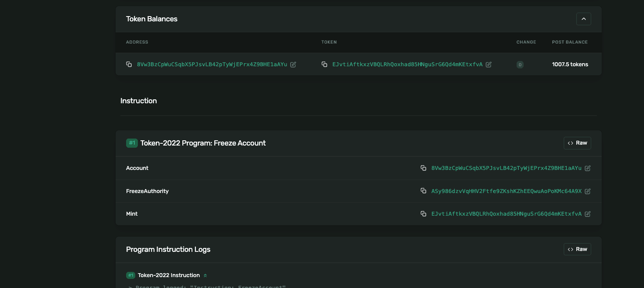The width and height of the screenshot is (644, 288).
Task: Show raw view of Freeze Account instruction
Action: pyautogui.click(x=577, y=143)
